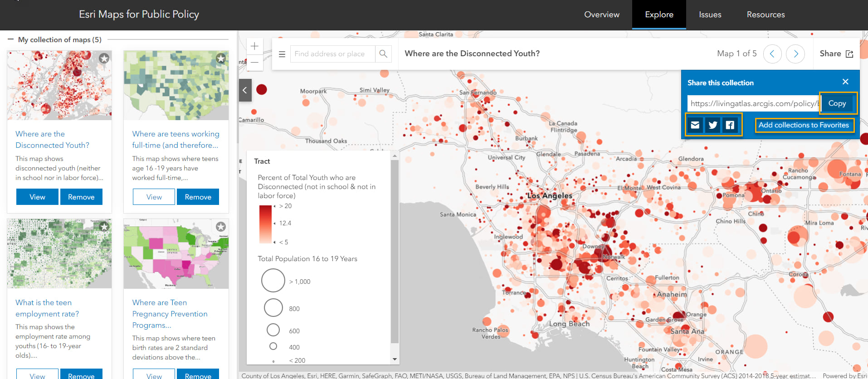The height and width of the screenshot is (379, 868).
Task: Toggle favorite star on teen employment rate card
Action: point(104,226)
